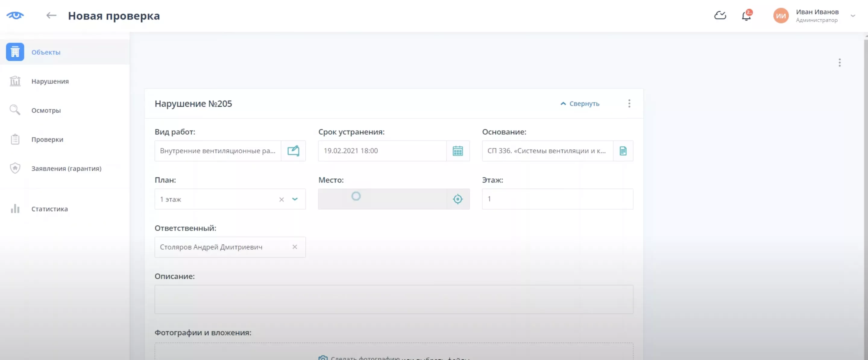Click document icon in Основание field
This screenshot has height=360, width=868.
623,151
